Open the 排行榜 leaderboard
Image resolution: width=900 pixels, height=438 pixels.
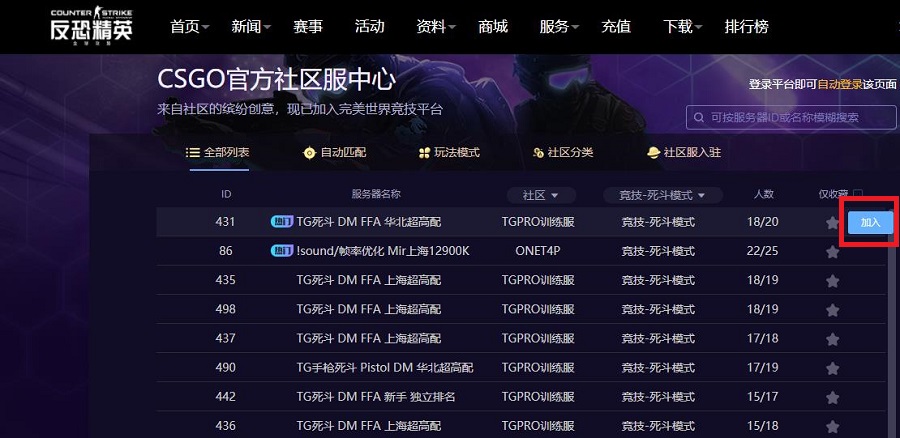pyautogui.click(x=746, y=26)
